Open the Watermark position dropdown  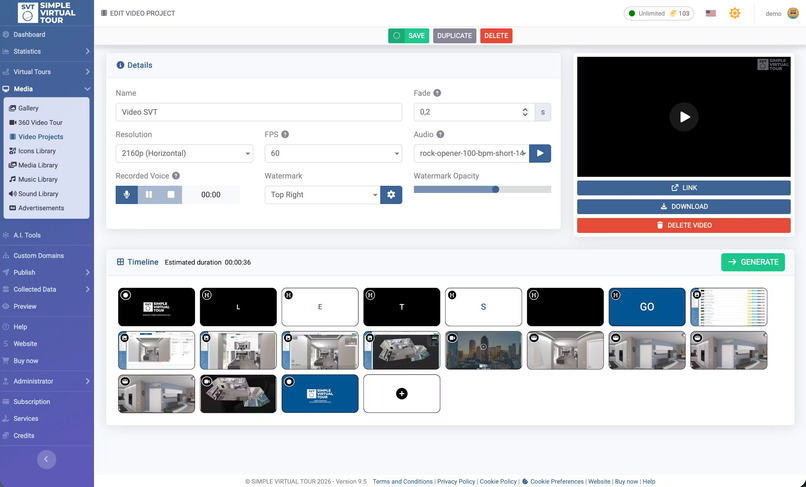[322, 195]
